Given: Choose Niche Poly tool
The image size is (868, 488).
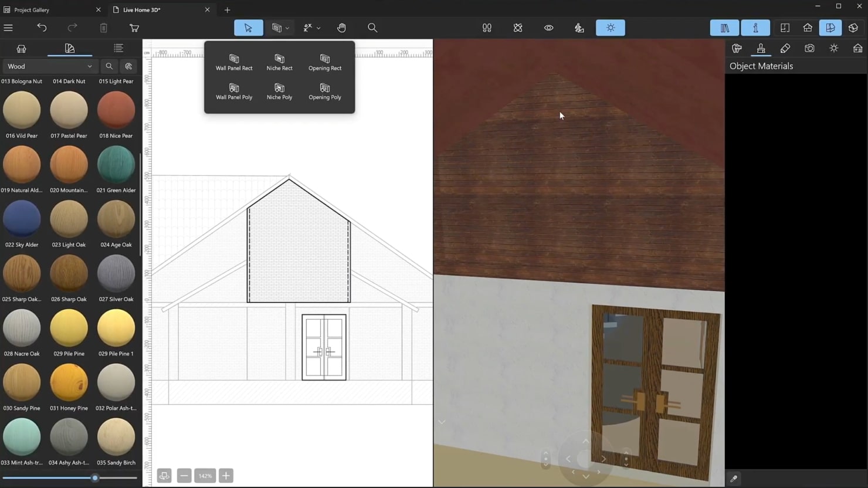Looking at the screenshot, I should [279, 91].
